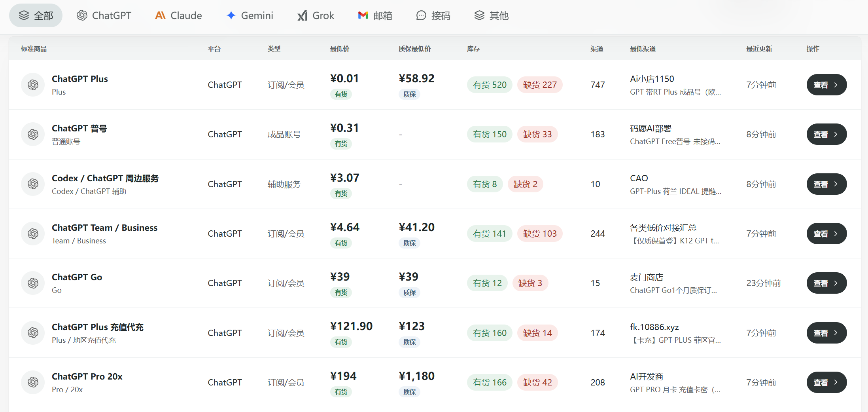Click the 标准商品 column header
Image resolution: width=868 pixels, height=412 pixels.
[34, 49]
